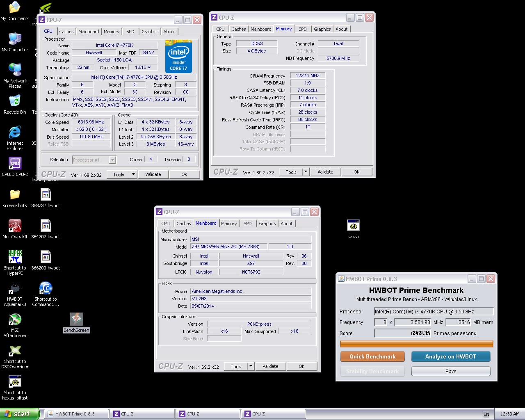The width and height of the screenshot is (525, 420).
Task: Click Multiplier value x 62.0
Action: pyautogui.click(x=91, y=129)
